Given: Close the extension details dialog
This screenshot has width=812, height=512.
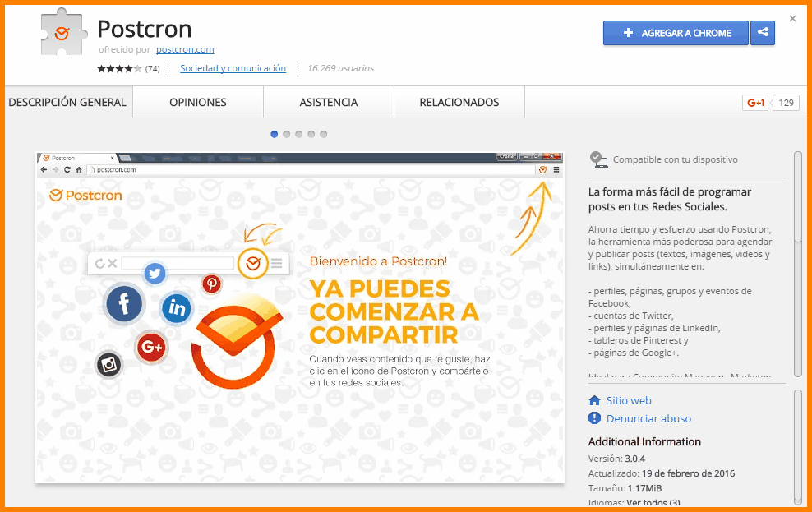Looking at the screenshot, I should coord(792,19).
